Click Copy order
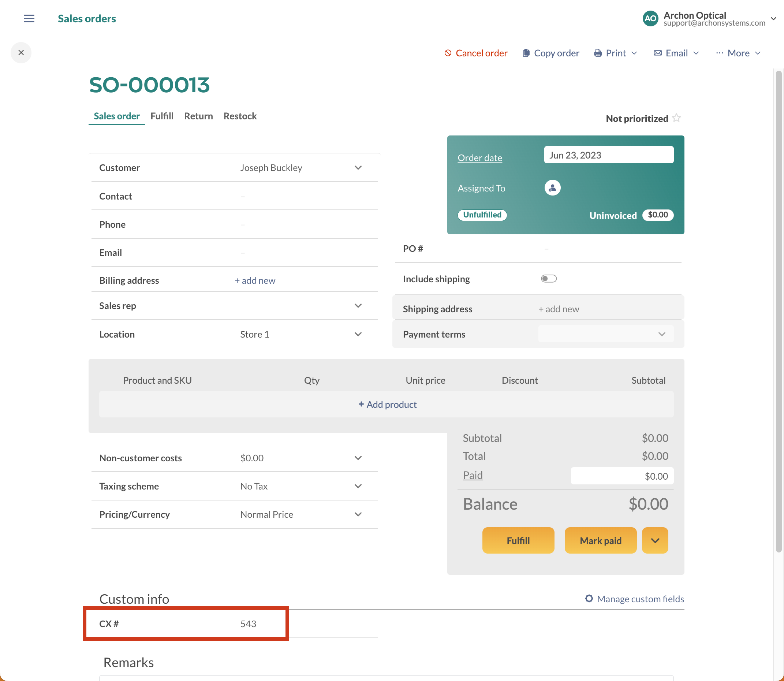 (x=551, y=53)
